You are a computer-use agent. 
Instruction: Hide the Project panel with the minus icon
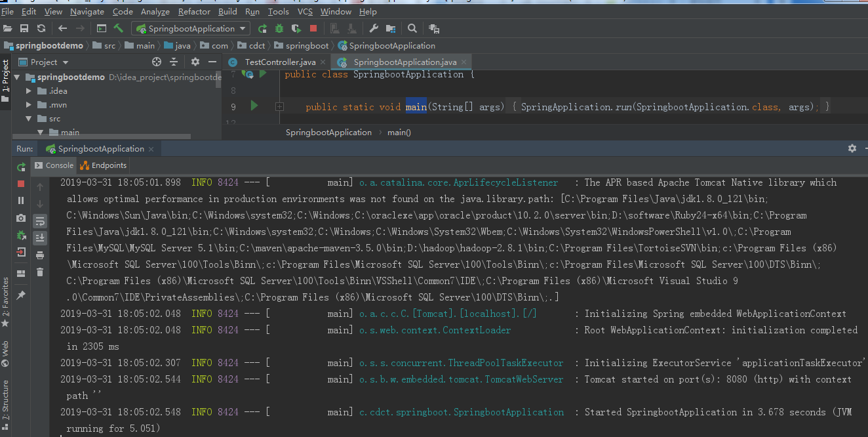tap(212, 62)
